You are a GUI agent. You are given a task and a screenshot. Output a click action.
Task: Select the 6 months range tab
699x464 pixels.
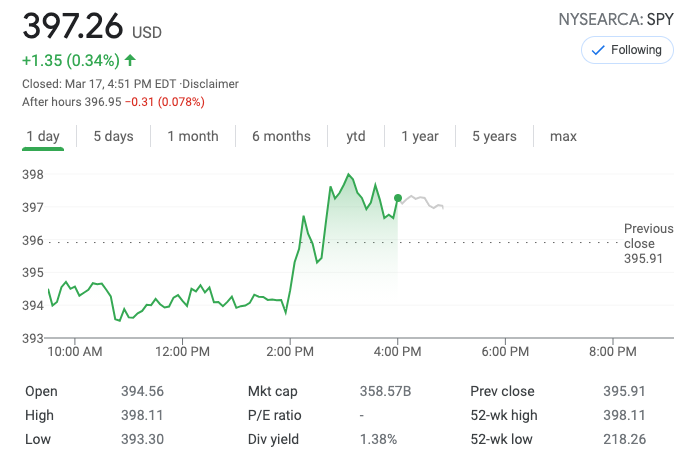coord(281,136)
